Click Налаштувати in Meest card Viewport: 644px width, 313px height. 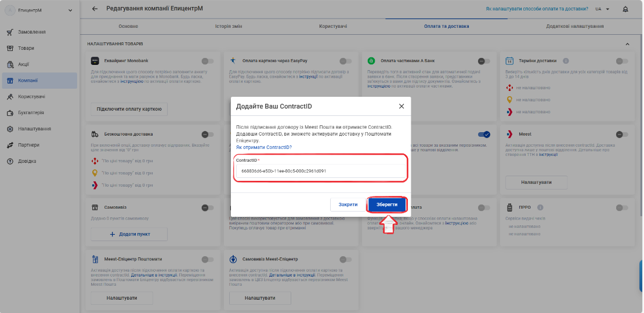[x=536, y=182]
